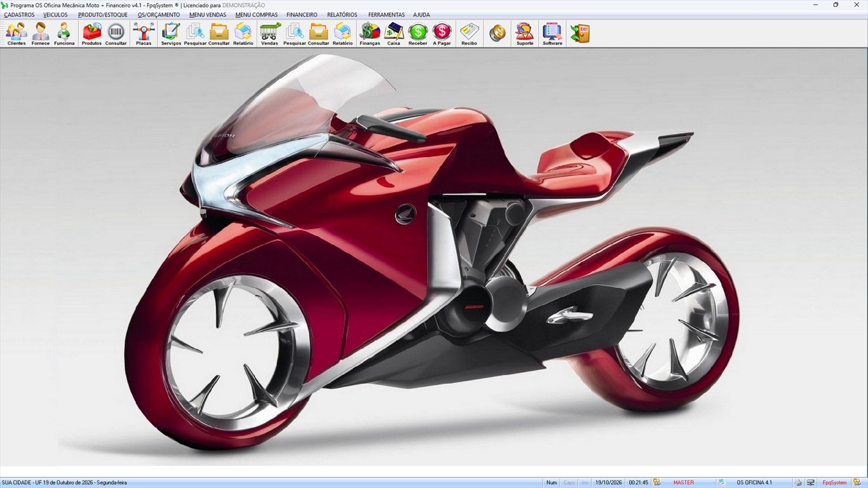The width and height of the screenshot is (868, 488).
Task: Open the Finanças pie chart icon
Action: click(x=370, y=34)
